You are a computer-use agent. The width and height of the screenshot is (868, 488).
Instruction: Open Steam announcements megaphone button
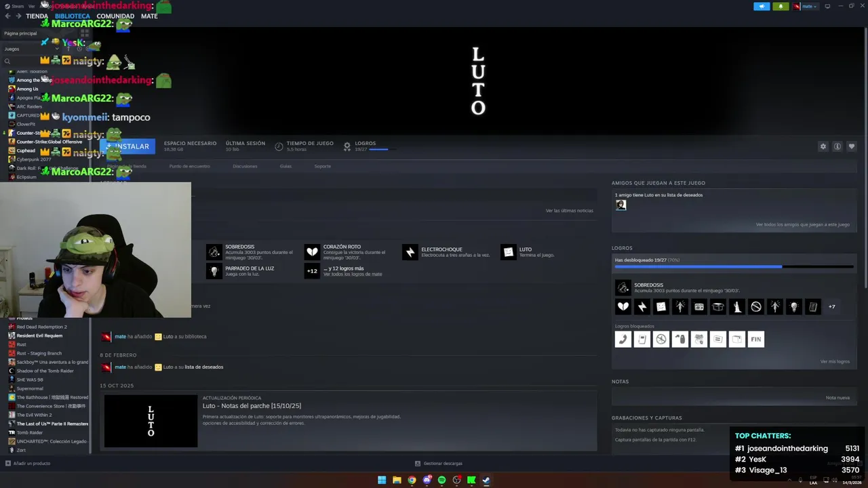(x=762, y=6)
